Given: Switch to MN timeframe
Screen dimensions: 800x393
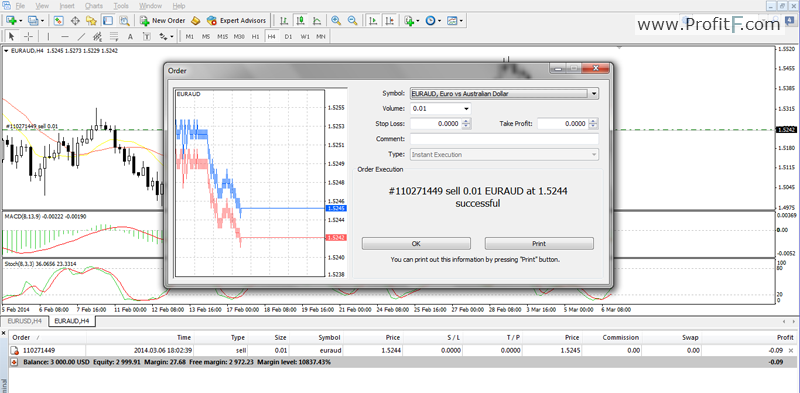Looking at the screenshot, I should click(x=321, y=37).
